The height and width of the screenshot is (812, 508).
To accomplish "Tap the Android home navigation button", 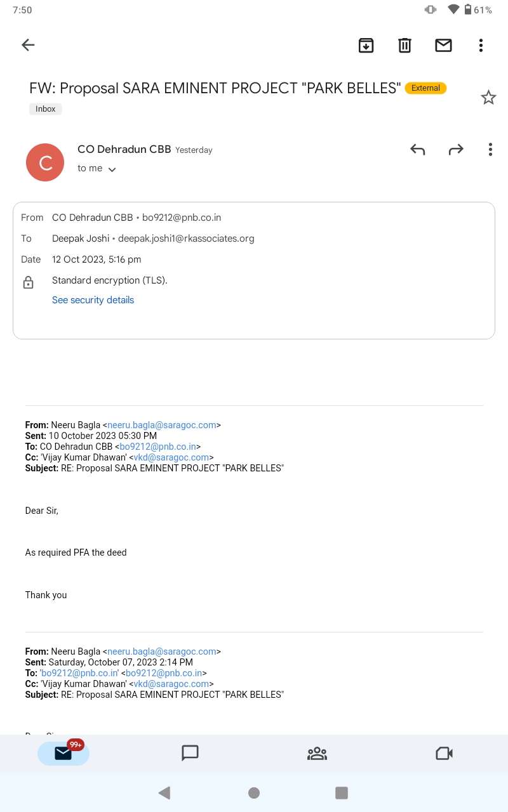I will pos(254,792).
